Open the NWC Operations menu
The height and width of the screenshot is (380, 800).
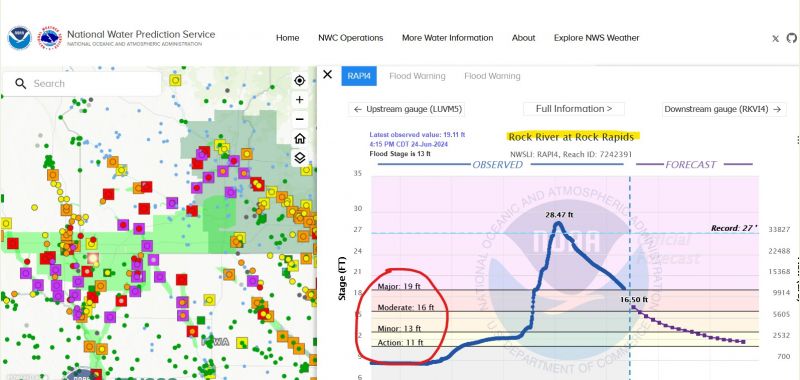[x=351, y=38]
